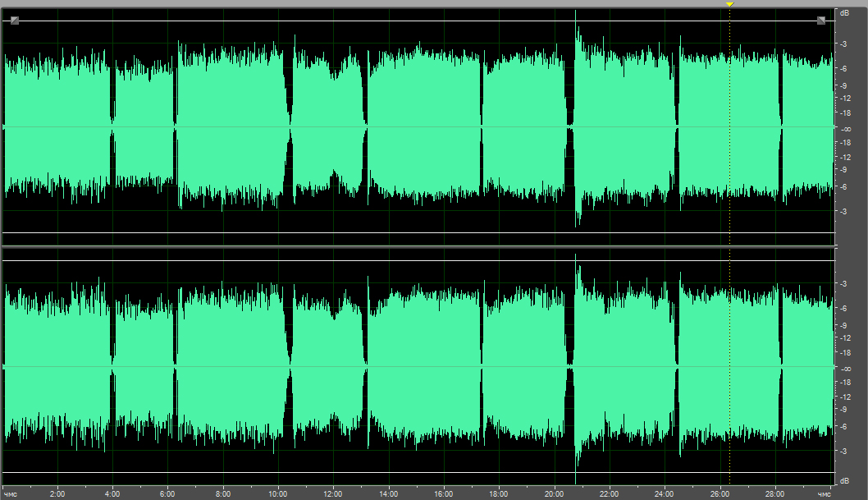Click the 14:00 mark on time ruler
Image resolution: width=868 pixels, height=500 pixels.
point(388,494)
